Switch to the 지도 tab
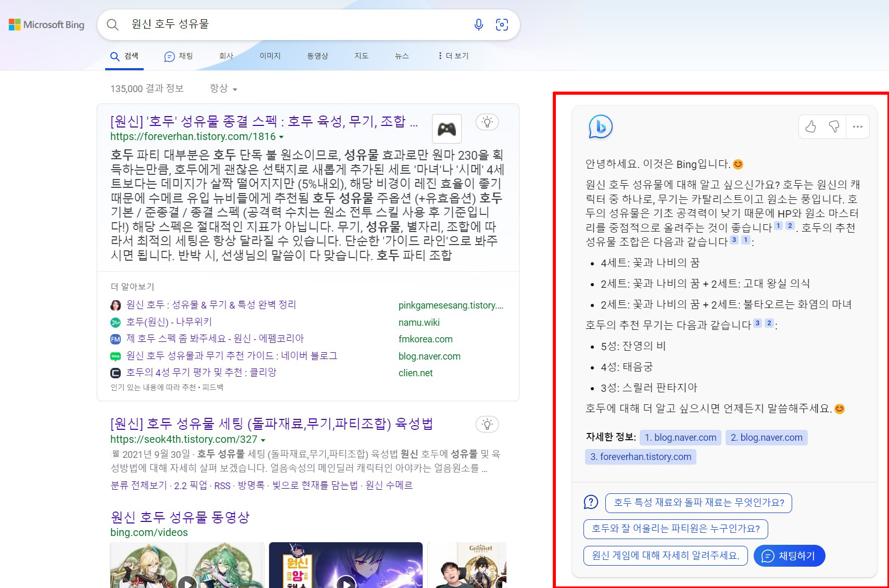 (361, 56)
